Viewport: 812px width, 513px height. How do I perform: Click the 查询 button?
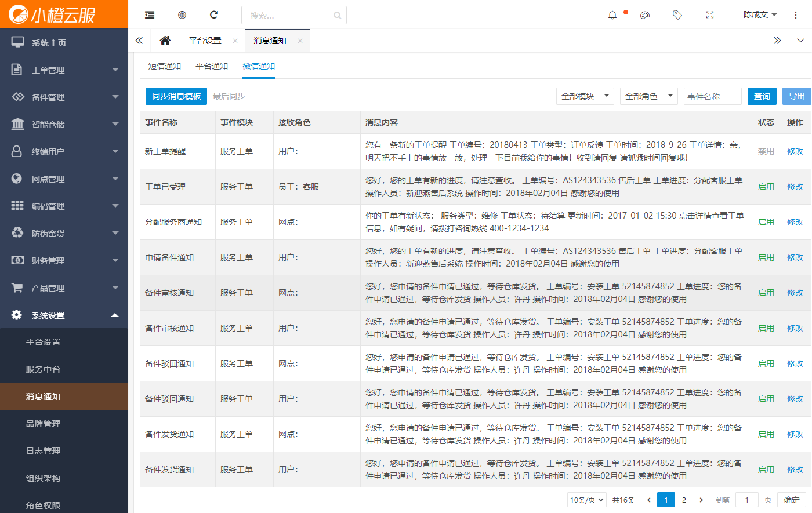[x=762, y=96]
